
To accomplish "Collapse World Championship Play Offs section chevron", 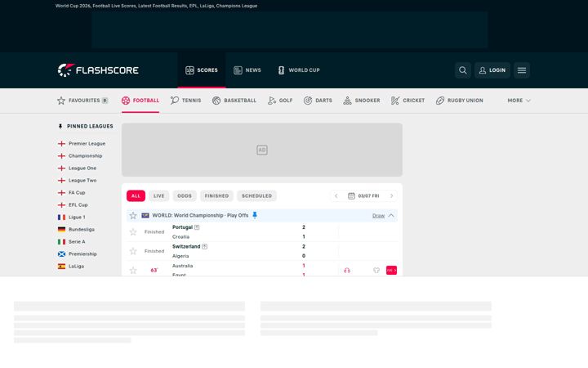I will coord(391,216).
